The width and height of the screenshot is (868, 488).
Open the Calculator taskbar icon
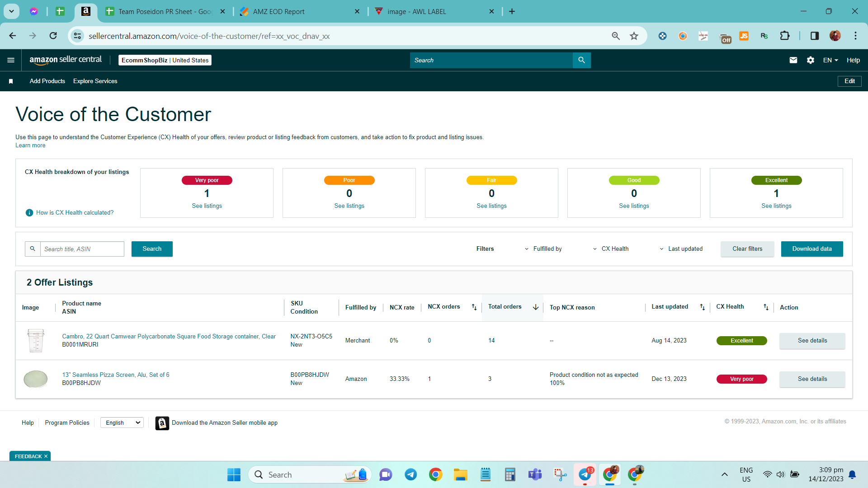(510, 474)
